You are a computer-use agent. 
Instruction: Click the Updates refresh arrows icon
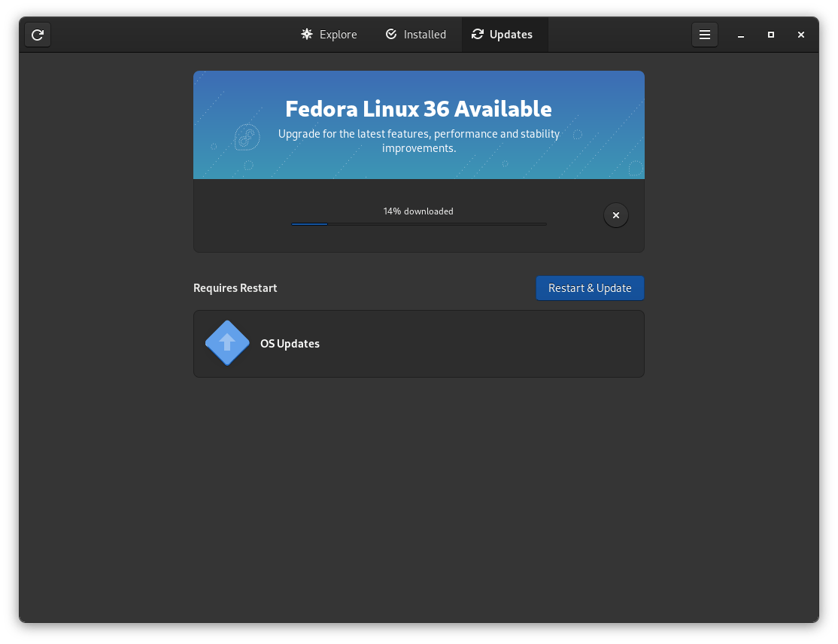[478, 34]
